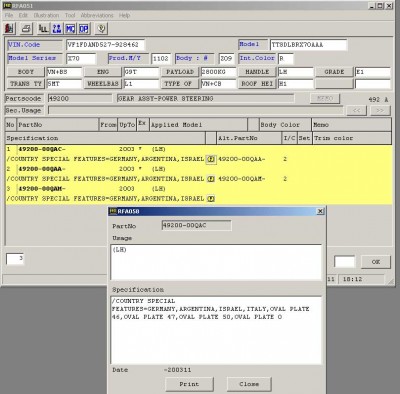Open the File menu
The image size is (400, 394).
coord(9,15)
